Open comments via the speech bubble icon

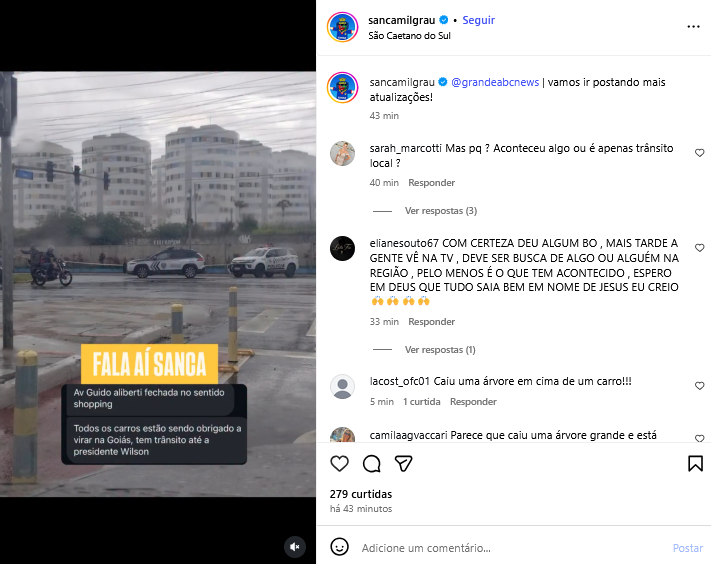[x=371, y=463]
